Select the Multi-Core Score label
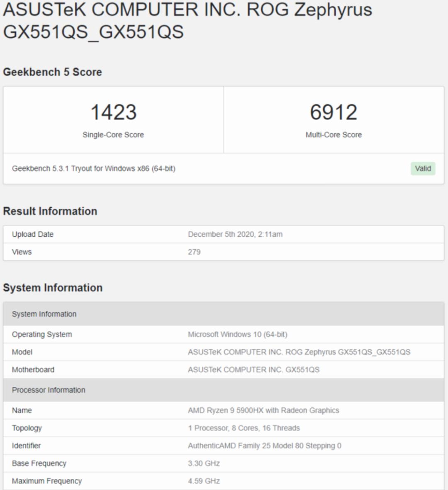The height and width of the screenshot is (490, 448). [334, 135]
